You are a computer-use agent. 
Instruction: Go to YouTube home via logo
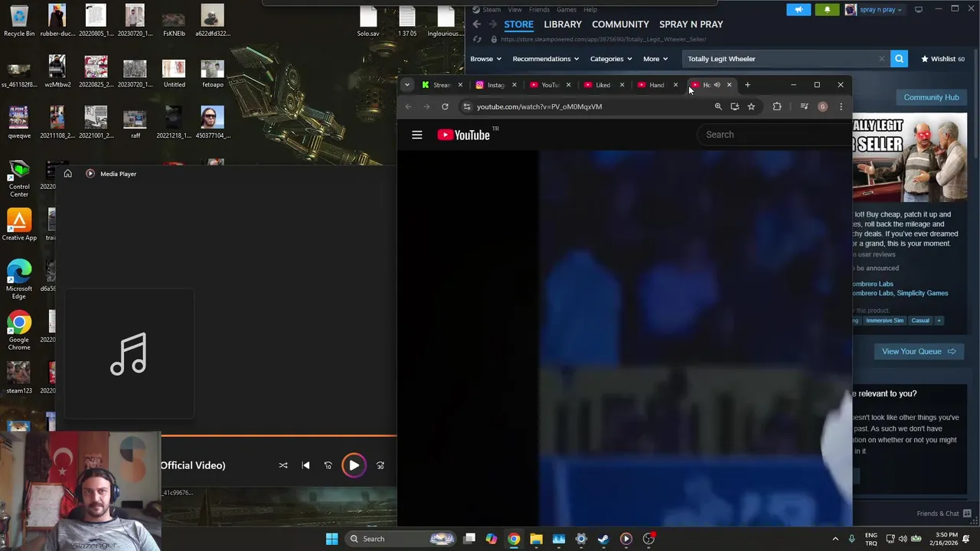pos(464,135)
